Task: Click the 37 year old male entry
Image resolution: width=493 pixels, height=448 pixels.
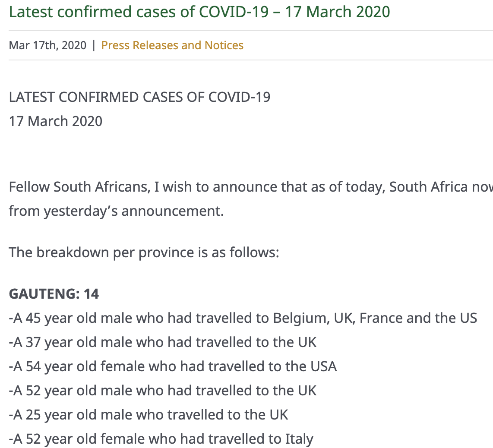Action: [163, 342]
